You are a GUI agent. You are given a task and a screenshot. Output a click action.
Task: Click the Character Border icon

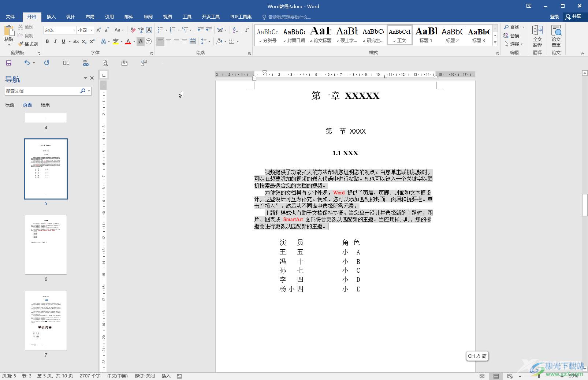[x=149, y=30]
